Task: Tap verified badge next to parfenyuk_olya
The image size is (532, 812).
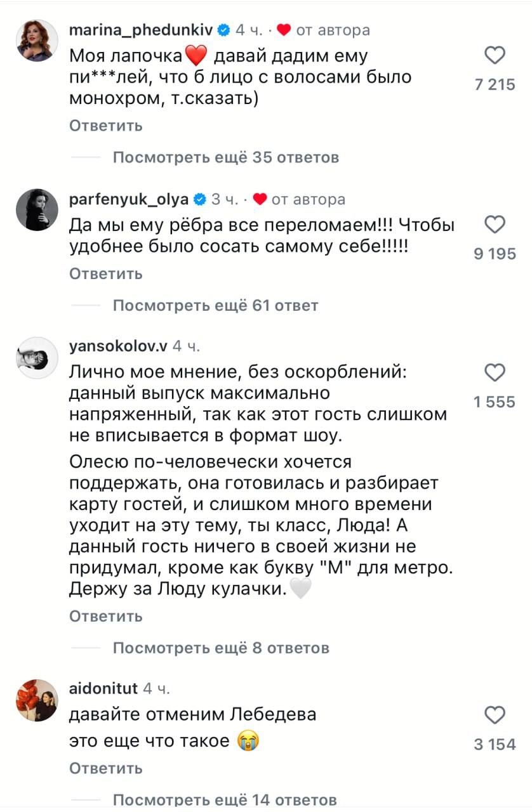Action: 199,200
